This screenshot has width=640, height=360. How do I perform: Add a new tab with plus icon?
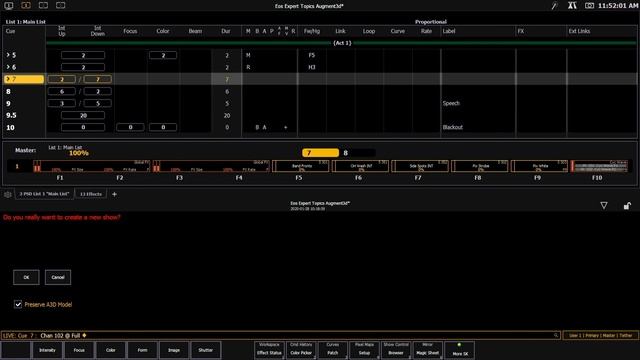tap(114, 194)
